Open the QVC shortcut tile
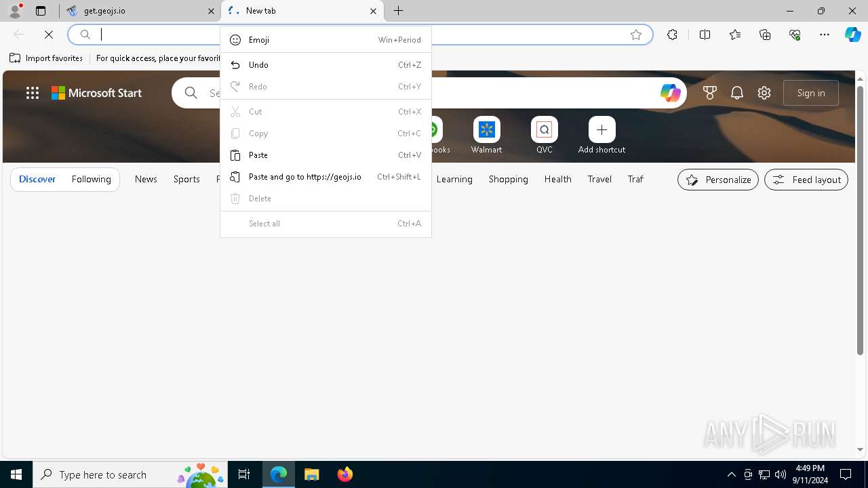 click(x=545, y=136)
